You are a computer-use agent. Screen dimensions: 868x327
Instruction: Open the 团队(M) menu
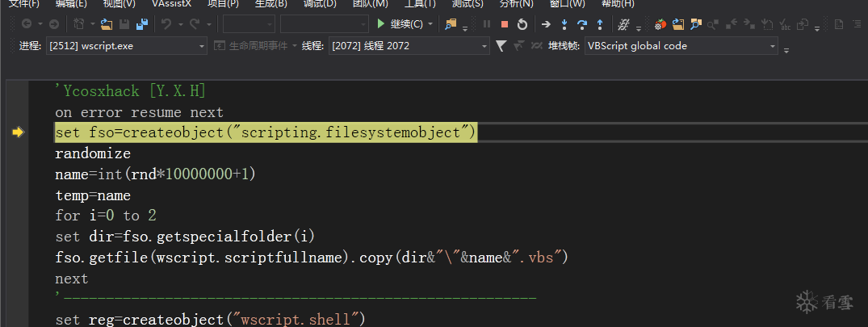click(x=371, y=3)
